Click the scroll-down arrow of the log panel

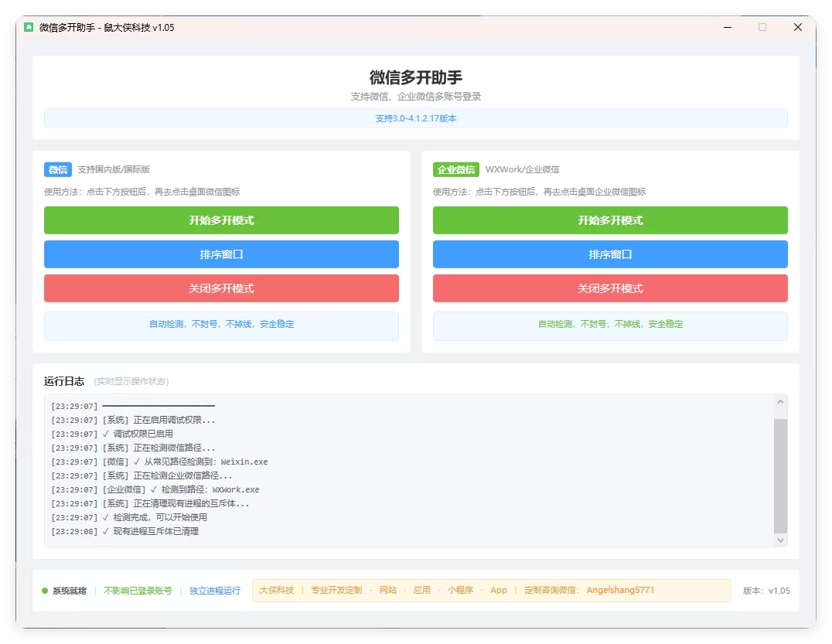coord(780,540)
